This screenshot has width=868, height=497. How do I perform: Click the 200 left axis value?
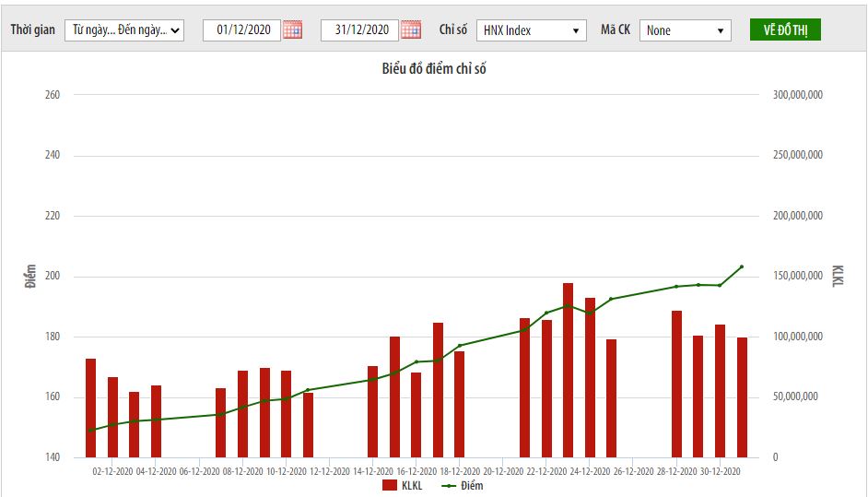point(53,276)
